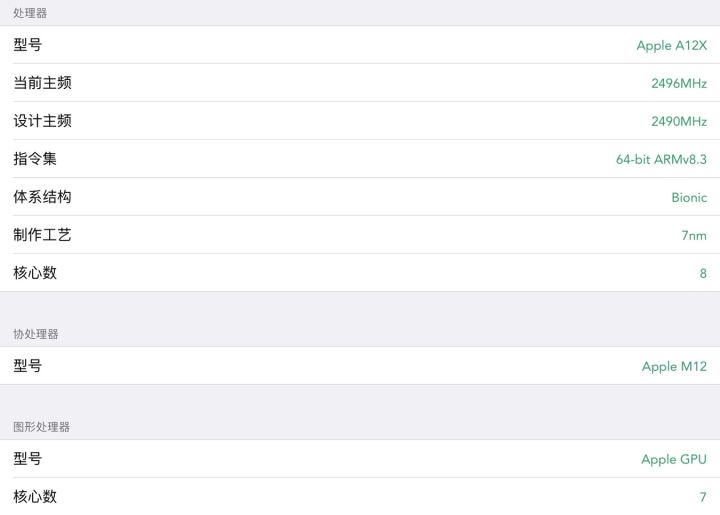Viewport: 720px width, 515px height.
Task: Tap the Apple M12 coprocessor value
Action: tap(674, 366)
